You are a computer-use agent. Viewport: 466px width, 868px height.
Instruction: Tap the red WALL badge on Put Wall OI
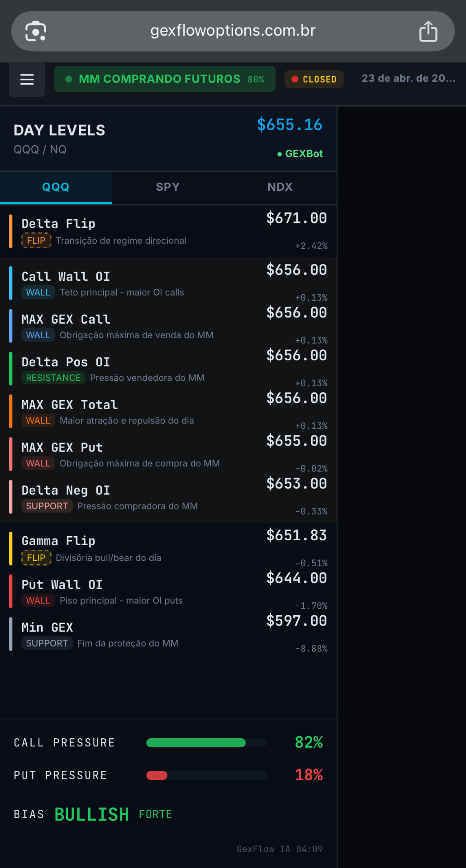pyautogui.click(x=38, y=600)
